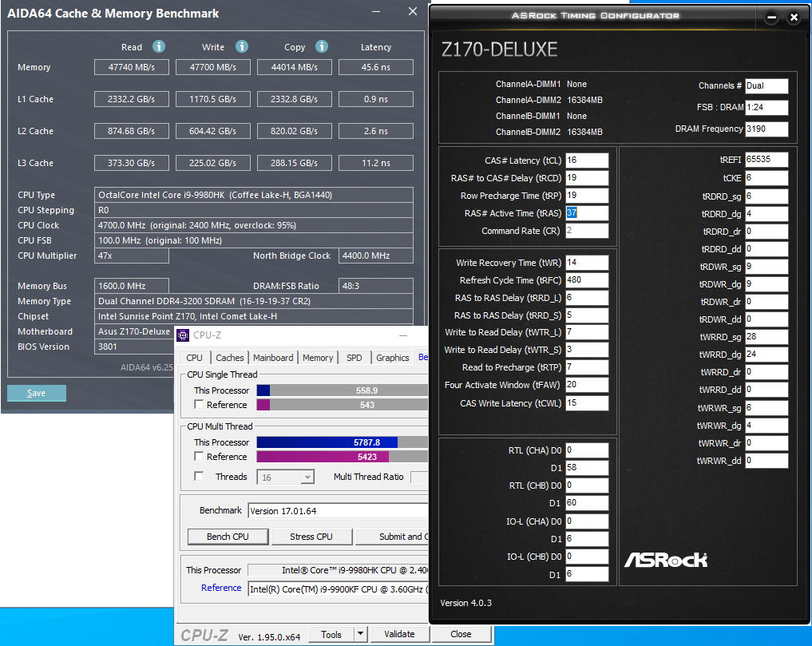Open the Memory tab in CPU-Z

(x=318, y=358)
